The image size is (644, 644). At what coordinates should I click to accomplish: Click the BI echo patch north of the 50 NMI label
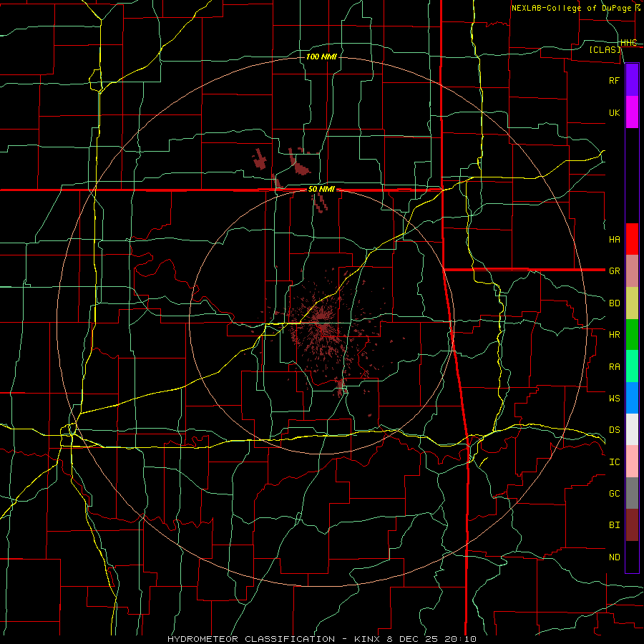299,162
